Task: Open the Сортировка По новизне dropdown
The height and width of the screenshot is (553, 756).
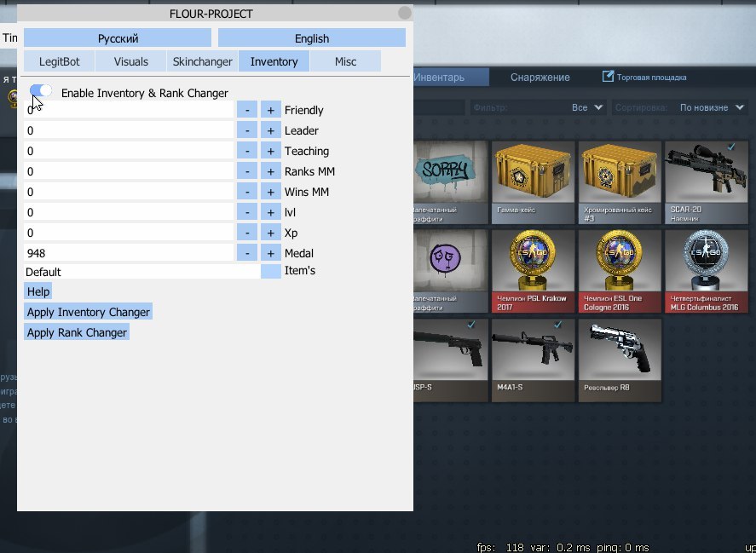Action: tap(679, 107)
